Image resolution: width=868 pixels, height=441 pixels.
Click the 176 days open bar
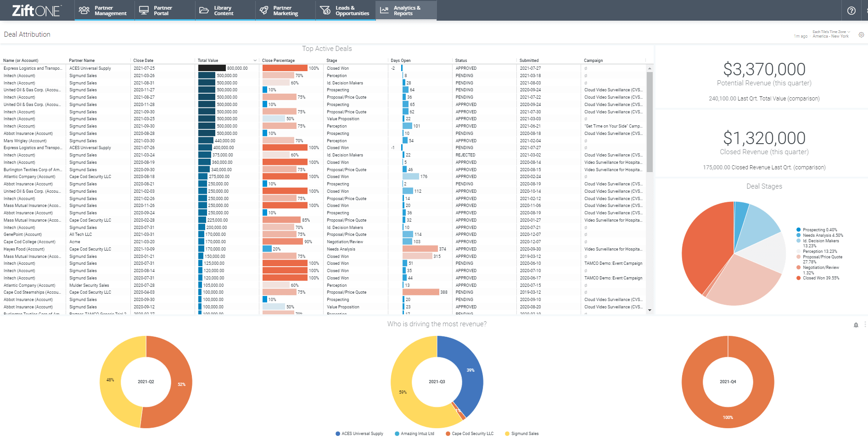tap(411, 177)
